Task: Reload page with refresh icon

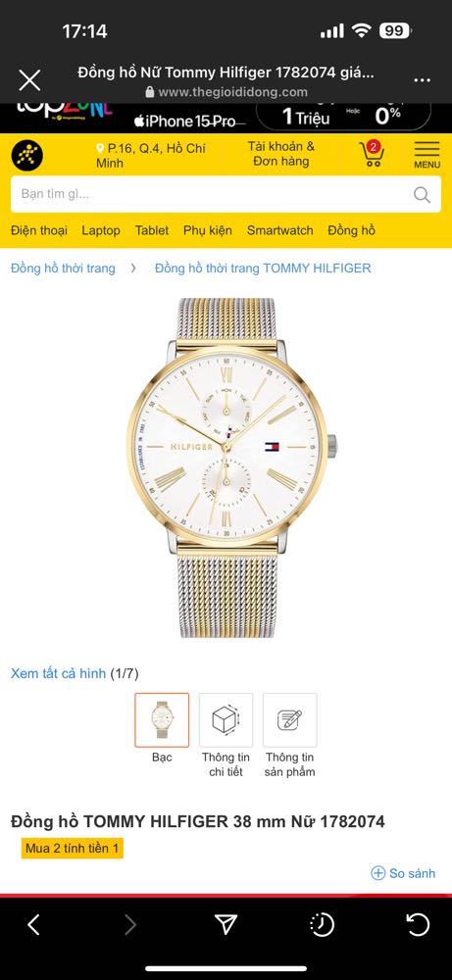Action: pyautogui.click(x=418, y=924)
